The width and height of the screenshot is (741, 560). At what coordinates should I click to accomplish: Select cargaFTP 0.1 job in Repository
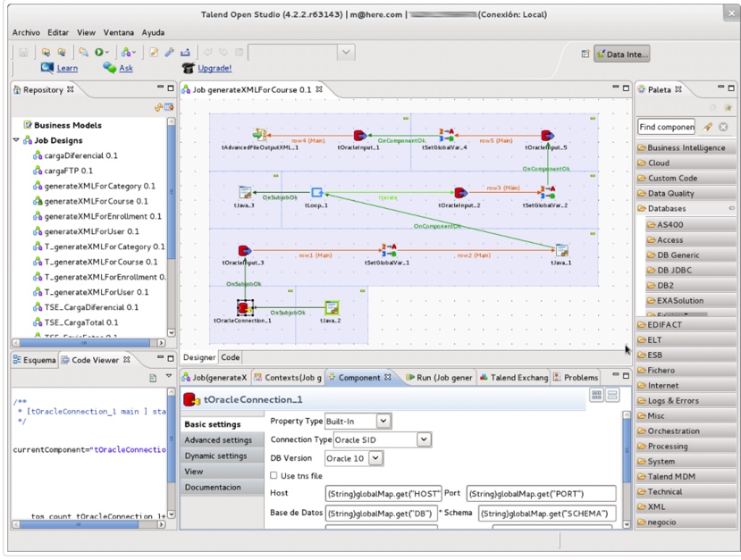pyautogui.click(x=69, y=171)
